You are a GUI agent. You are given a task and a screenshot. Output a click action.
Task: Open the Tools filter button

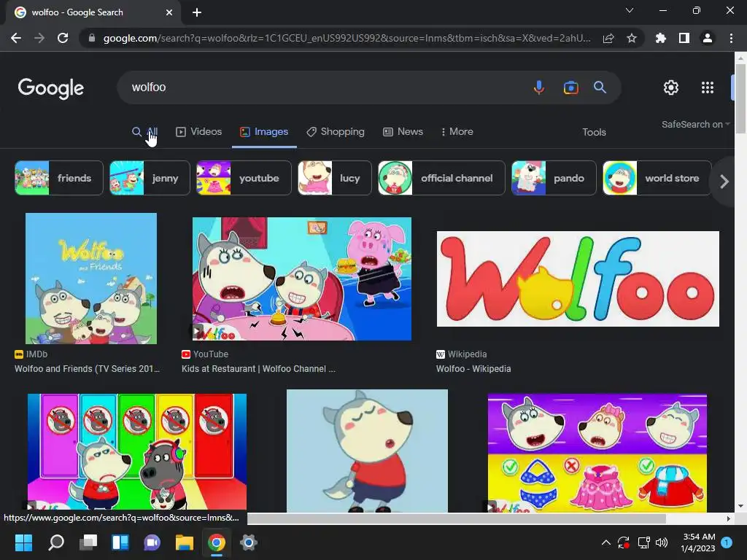pos(594,132)
